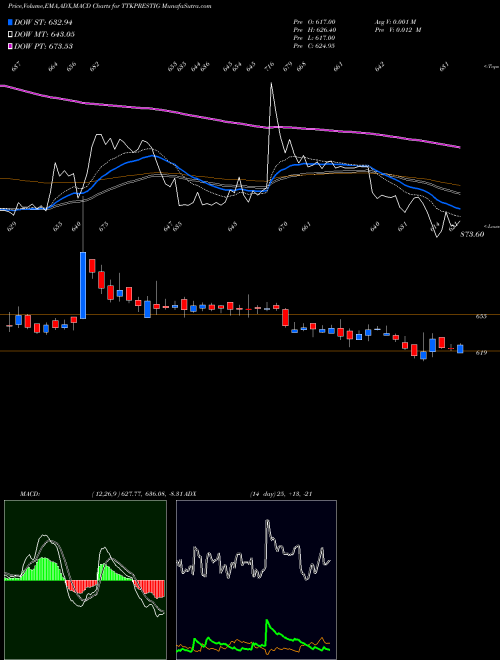Viewport: 500px width, 660px height.
Task: Click the 635 price level label
Action: (x=481, y=316)
